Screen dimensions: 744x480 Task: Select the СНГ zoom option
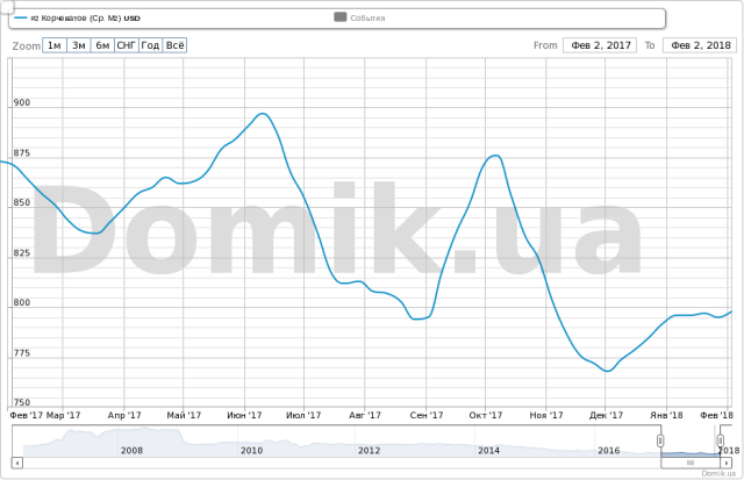pos(127,46)
